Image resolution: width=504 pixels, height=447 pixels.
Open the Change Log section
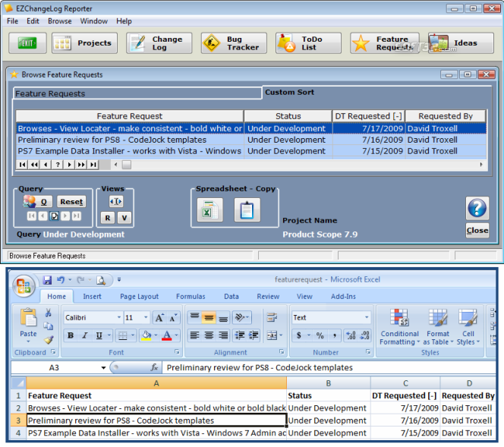tap(159, 42)
